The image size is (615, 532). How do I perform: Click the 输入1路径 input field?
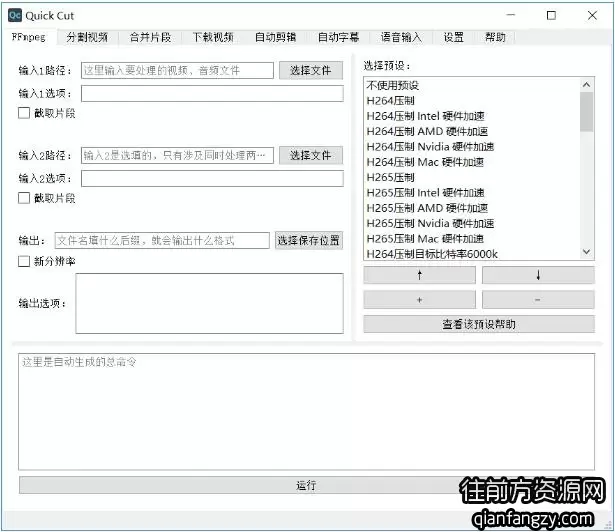(x=177, y=70)
